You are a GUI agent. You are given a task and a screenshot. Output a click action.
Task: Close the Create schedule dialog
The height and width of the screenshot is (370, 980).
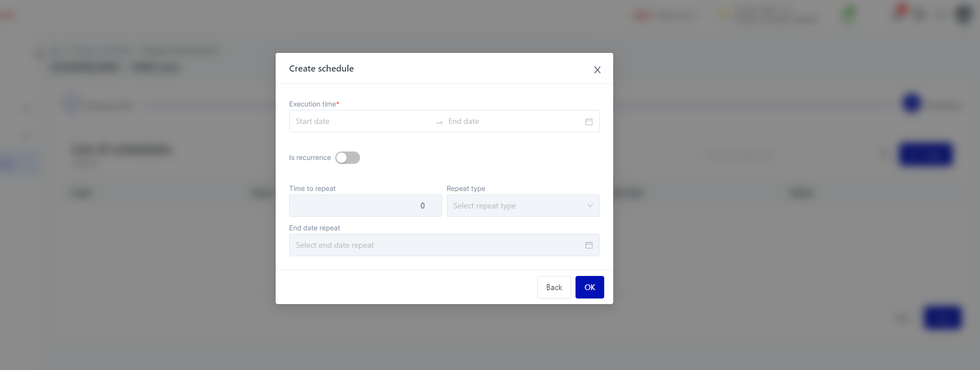tap(597, 70)
